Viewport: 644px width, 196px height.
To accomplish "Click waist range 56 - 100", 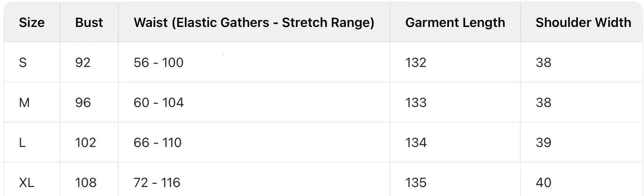I will [x=159, y=62].
